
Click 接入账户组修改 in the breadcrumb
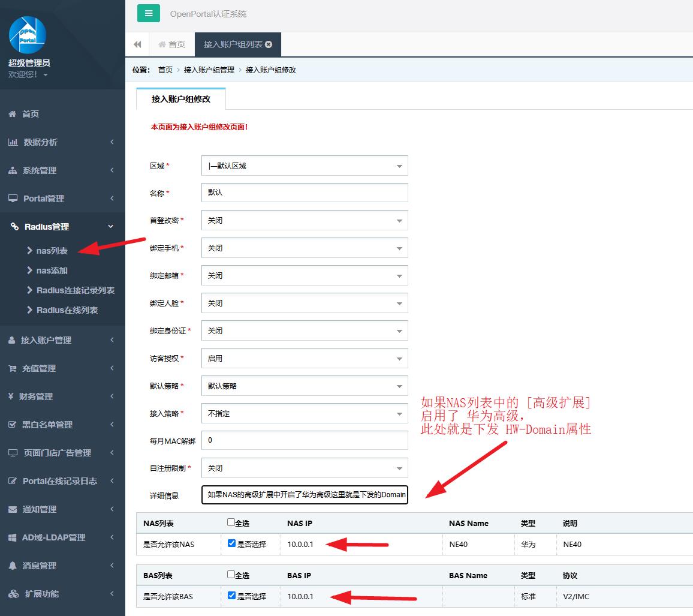pos(271,70)
